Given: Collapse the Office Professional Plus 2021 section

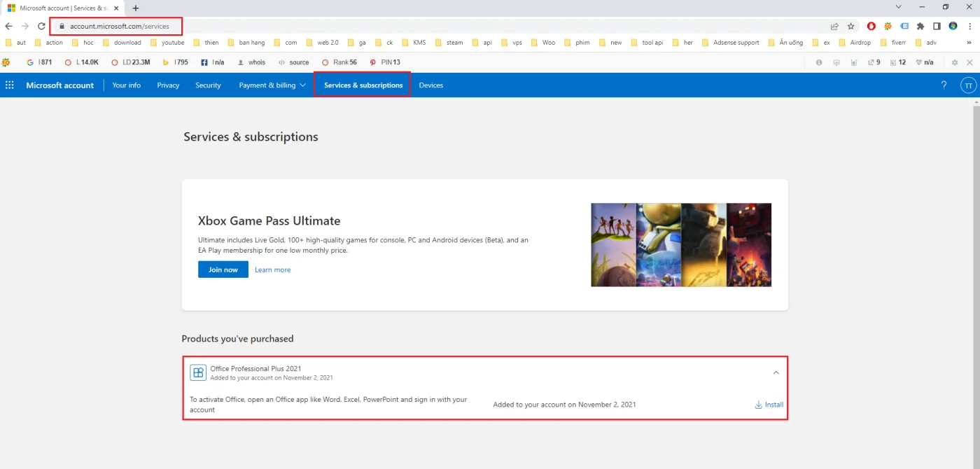Looking at the screenshot, I should pos(776,372).
